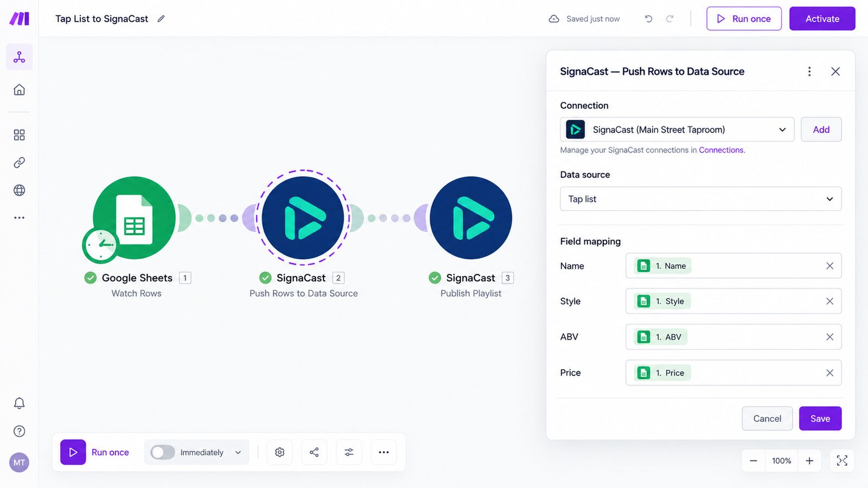This screenshot has height=488, width=868.
Task: Click the Undo arrow in header
Action: 648,18
